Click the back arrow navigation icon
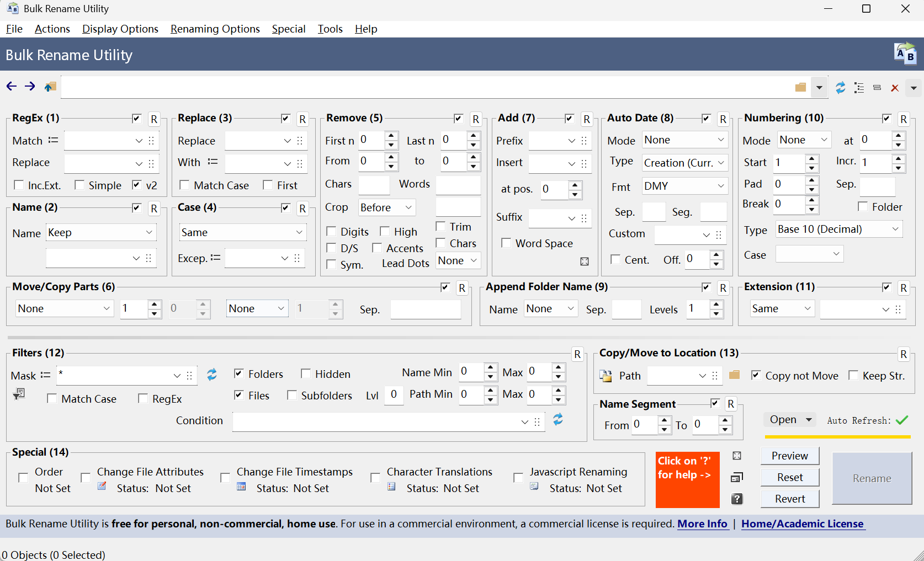The height and width of the screenshot is (561, 924). 11,86
